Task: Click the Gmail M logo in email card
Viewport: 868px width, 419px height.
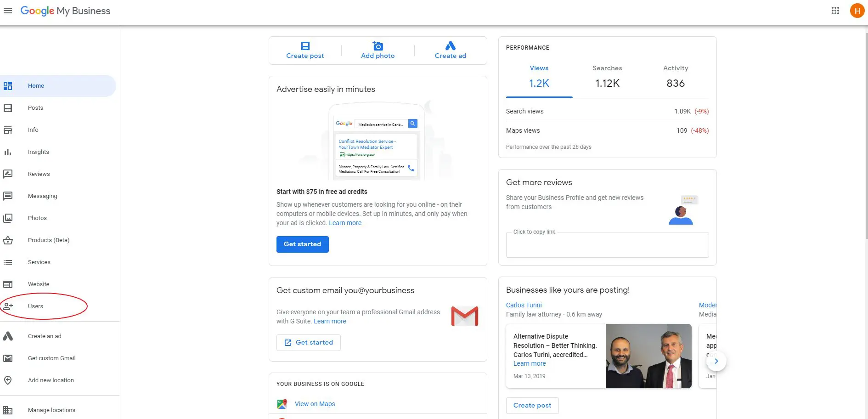Action: [465, 316]
